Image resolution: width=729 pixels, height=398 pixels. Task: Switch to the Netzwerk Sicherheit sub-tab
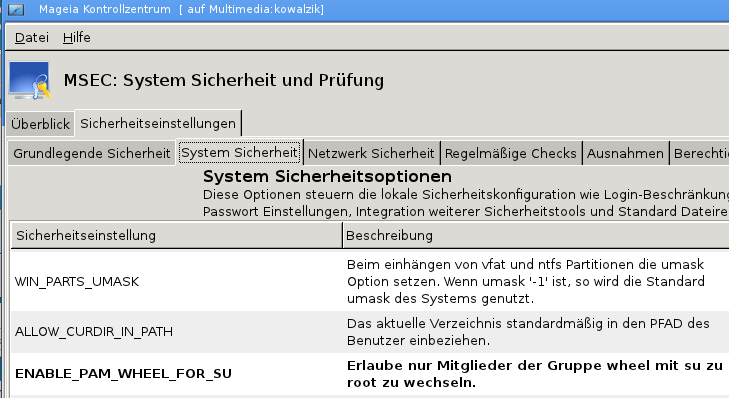[371, 153]
